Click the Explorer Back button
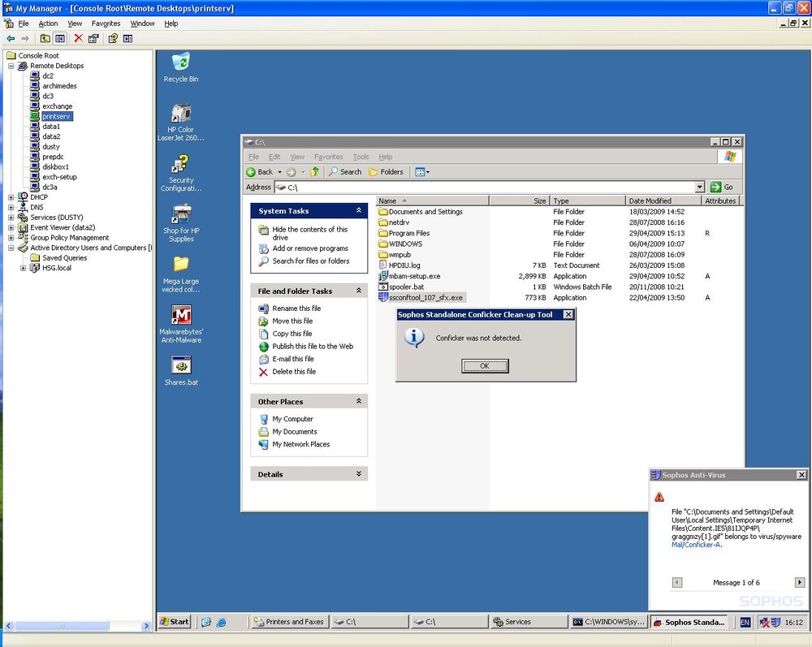The image size is (812, 647). pyautogui.click(x=260, y=172)
